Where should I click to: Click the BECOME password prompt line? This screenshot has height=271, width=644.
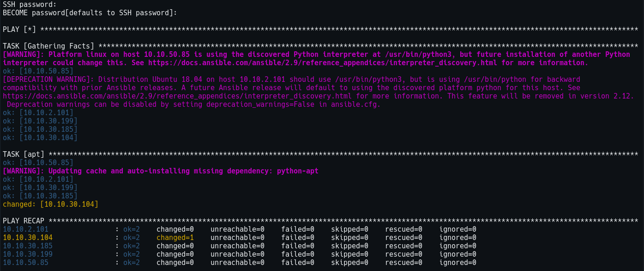[90, 13]
